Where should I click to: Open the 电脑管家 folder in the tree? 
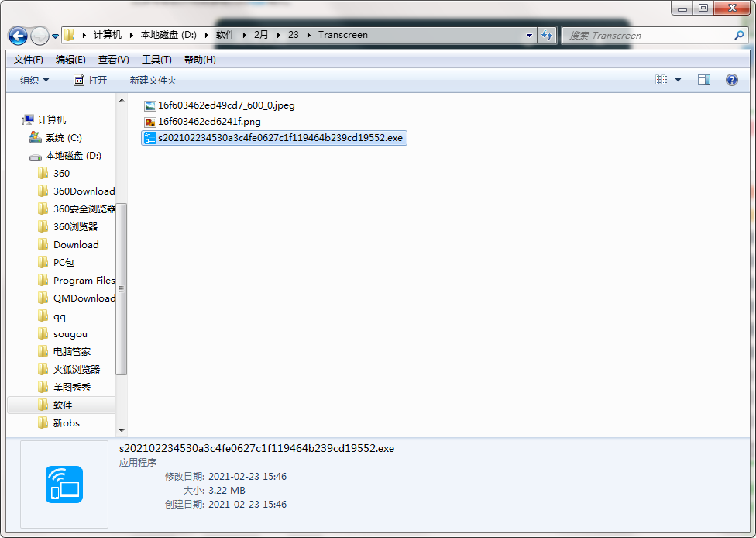72,352
